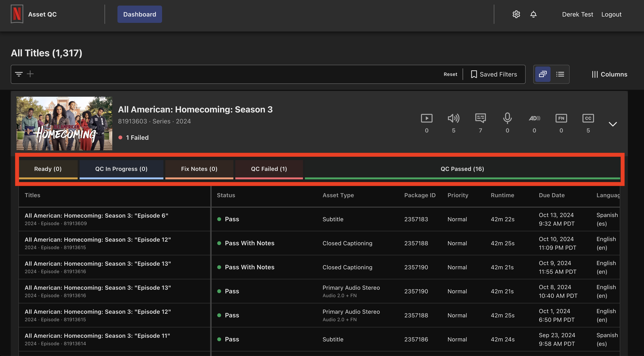This screenshot has height=356, width=644.
Task: Click the audio speaker asset icon
Action: click(x=453, y=118)
